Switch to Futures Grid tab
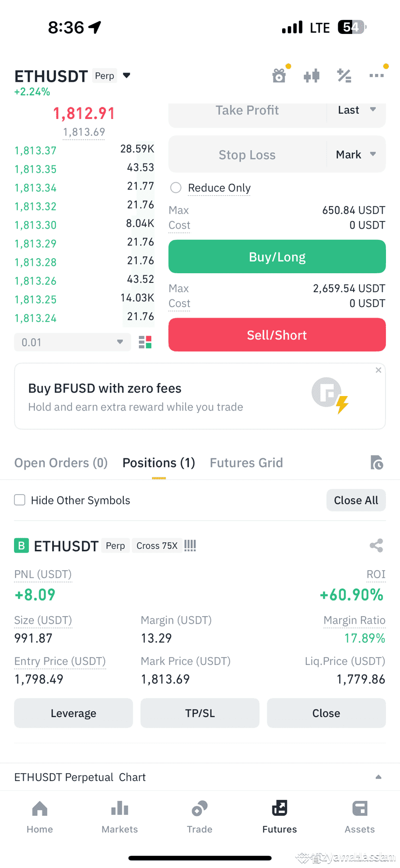The height and width of the screenshot is (868, 400). point(246,463)
